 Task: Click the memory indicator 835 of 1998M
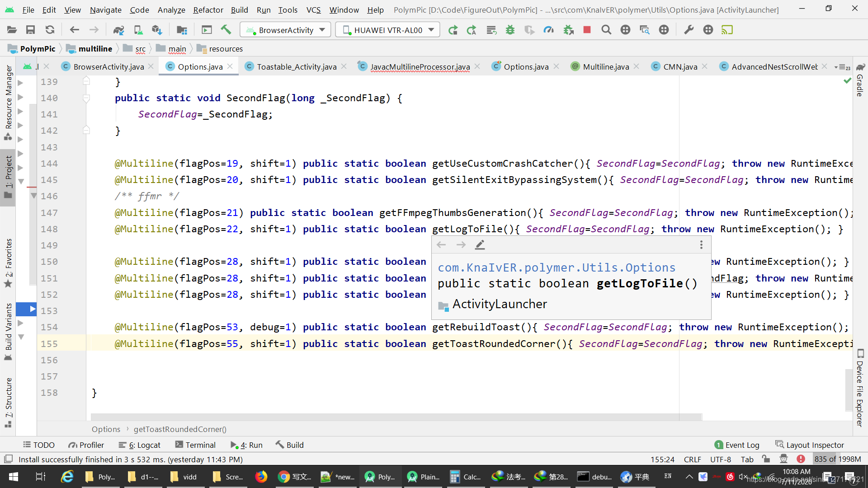tap(838, 459)
